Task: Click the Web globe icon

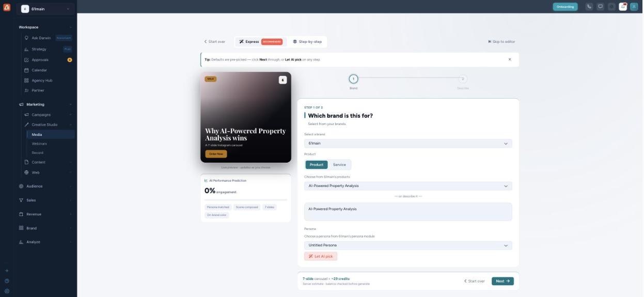Action: [x=27, y=173]
